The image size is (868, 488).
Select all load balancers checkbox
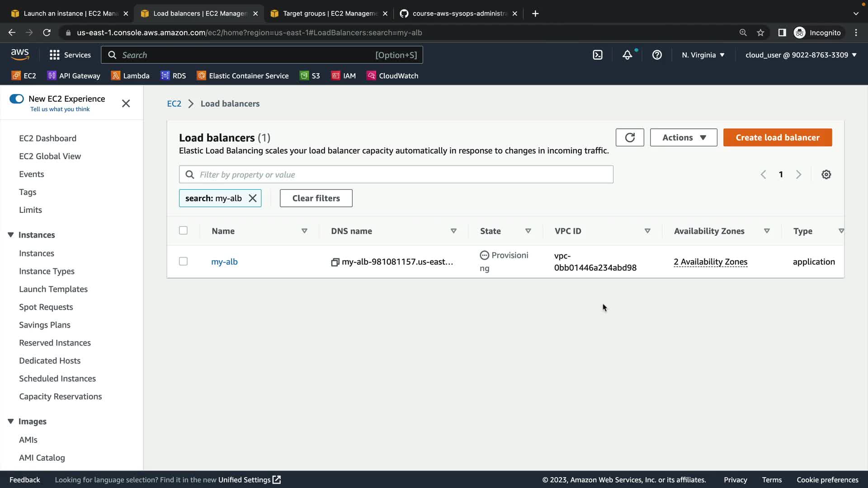tap(183, 230)
